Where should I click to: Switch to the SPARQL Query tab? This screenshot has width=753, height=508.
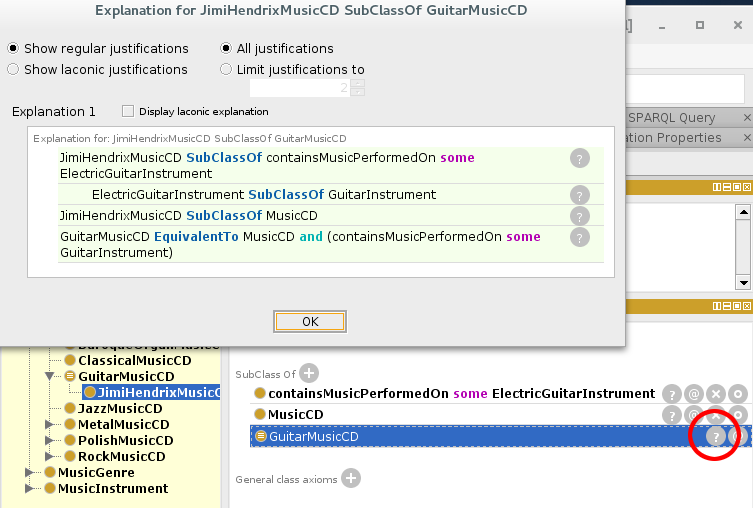[x=671, y=118]
